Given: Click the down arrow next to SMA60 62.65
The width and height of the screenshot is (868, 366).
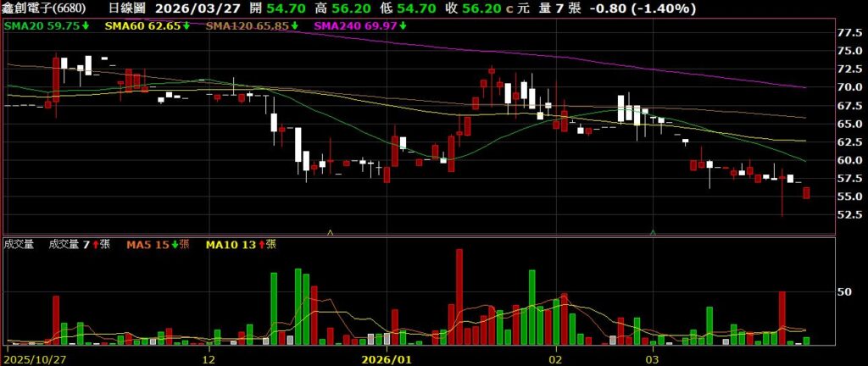Looking at the screenshot, I should (186, 26).
